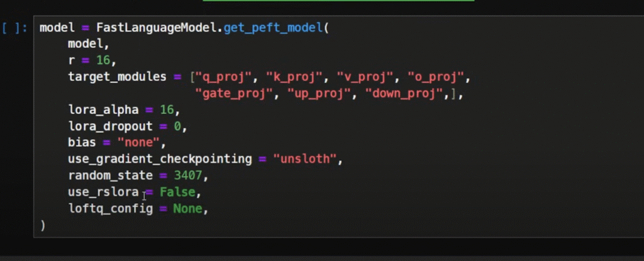This screenshot has width=644, height=261.
Task: Click the "gate_proj" string
Action: (x=234, y=94)
